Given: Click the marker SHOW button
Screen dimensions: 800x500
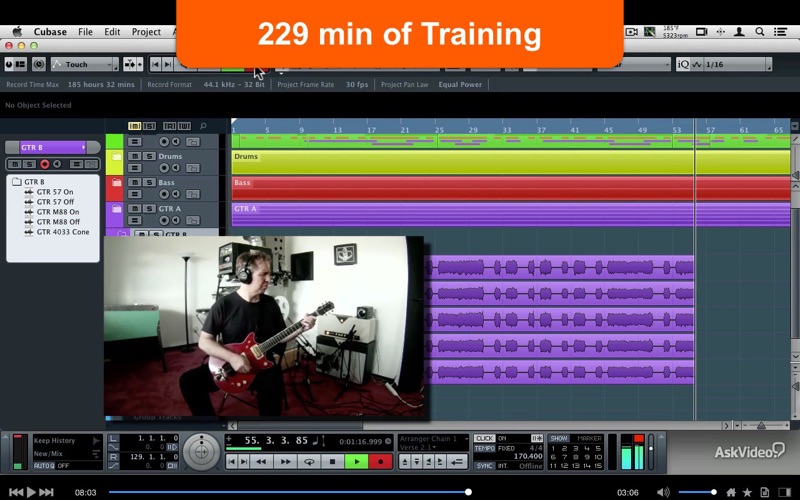Looking at the screenshot, I should coord(559,438).
